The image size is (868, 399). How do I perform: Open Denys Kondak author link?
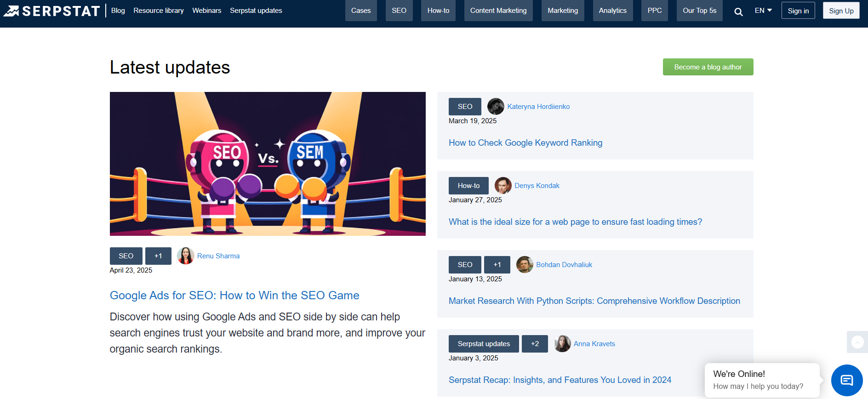pyautogui.click(x=537, y=186)
